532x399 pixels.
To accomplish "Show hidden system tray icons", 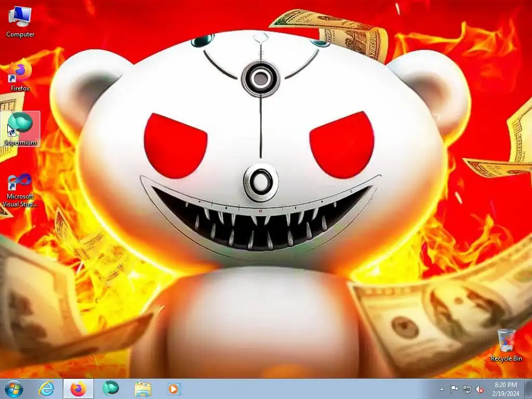I will [x=442, y=389].
